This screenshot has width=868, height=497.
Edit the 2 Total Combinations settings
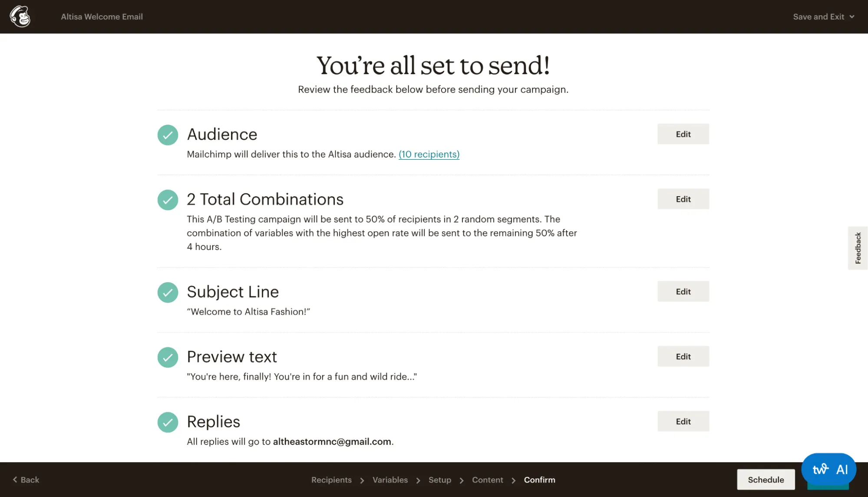pos(683,199)
